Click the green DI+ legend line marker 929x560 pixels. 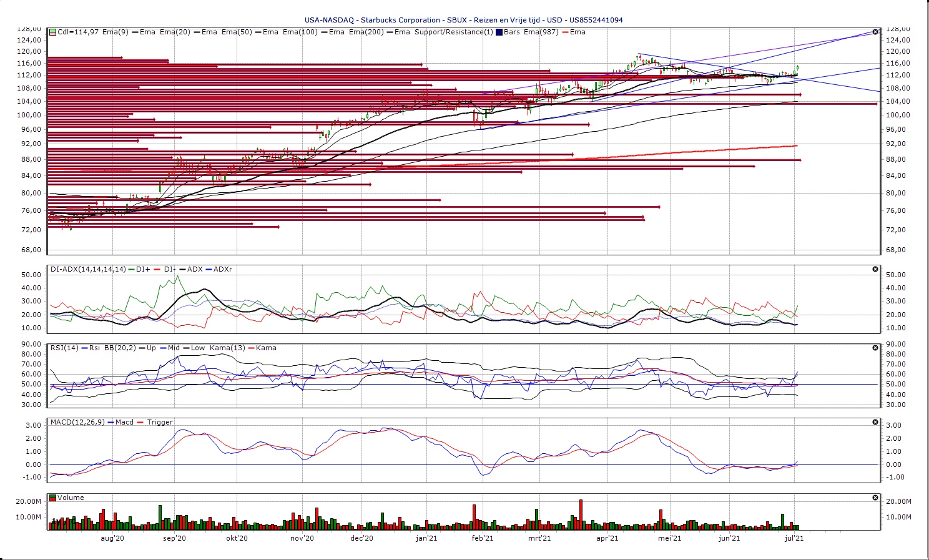coord(130,269)
